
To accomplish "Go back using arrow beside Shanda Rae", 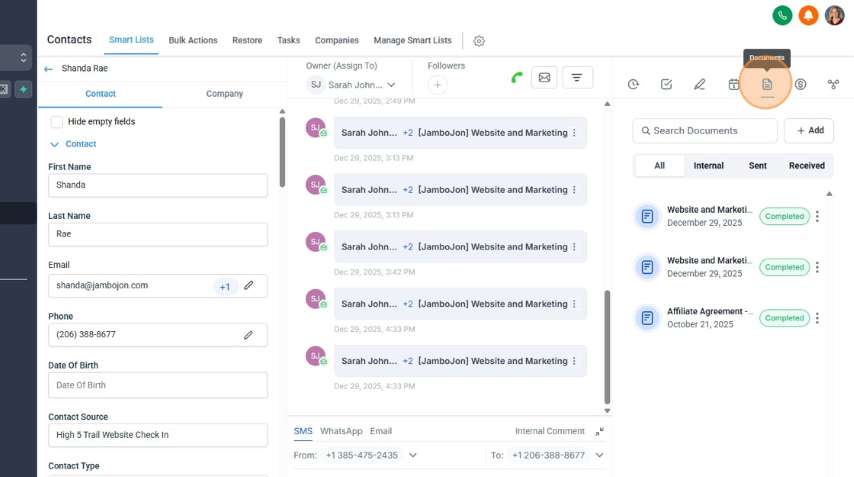I will [x=49, y=69].
